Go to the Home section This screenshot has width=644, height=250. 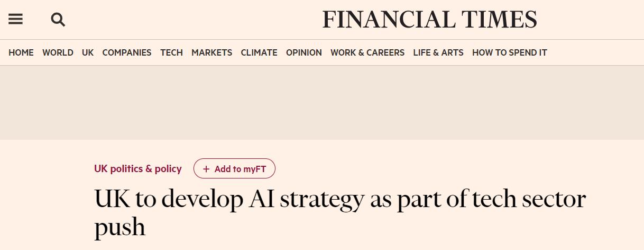coord(21,52)
